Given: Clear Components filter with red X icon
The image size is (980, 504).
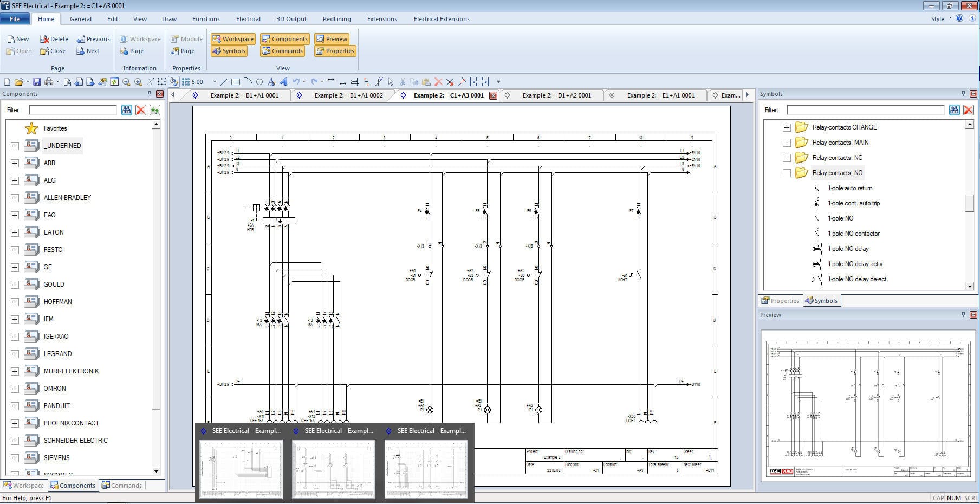Looking at the screenshot, I should [x=141, y=110].
